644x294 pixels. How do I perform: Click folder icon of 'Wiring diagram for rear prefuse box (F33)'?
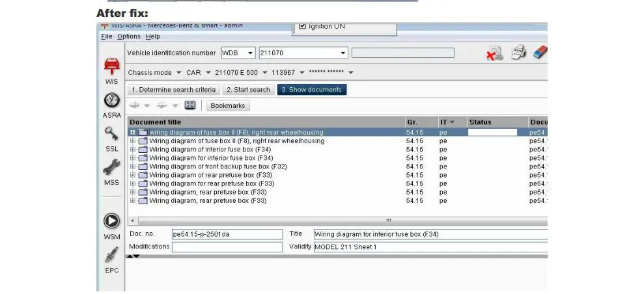coord(143,183)
